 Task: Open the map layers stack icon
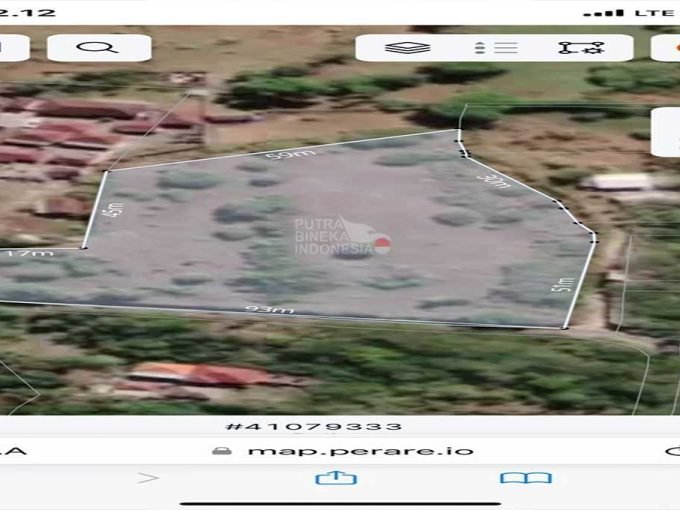[x=407, y=47]
